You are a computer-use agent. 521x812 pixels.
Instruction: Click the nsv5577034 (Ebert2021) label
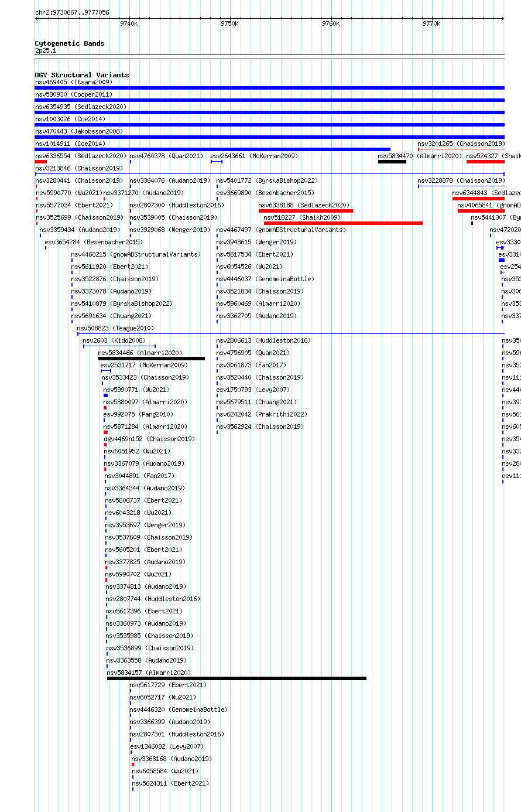click(74, 205)
